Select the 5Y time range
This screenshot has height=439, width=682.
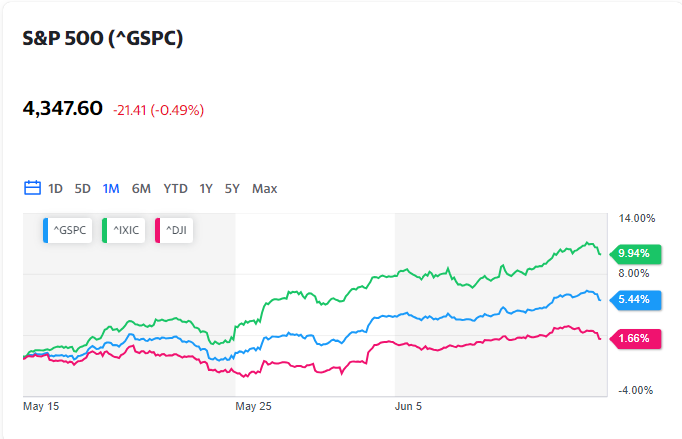pos(232,188)
